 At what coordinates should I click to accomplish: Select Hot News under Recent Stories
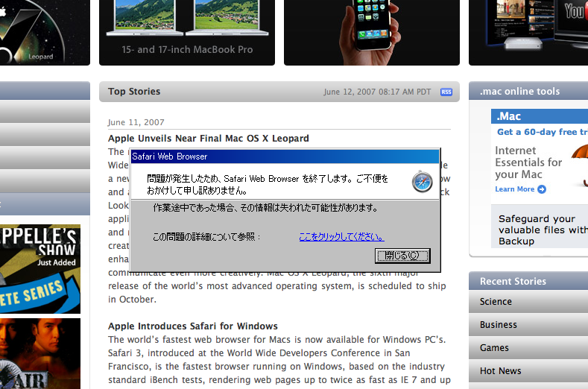[x=528, y=370]
